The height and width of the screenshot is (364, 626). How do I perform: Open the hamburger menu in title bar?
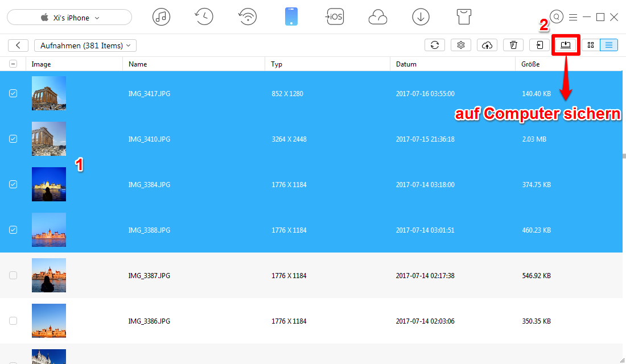pos(573,17)
